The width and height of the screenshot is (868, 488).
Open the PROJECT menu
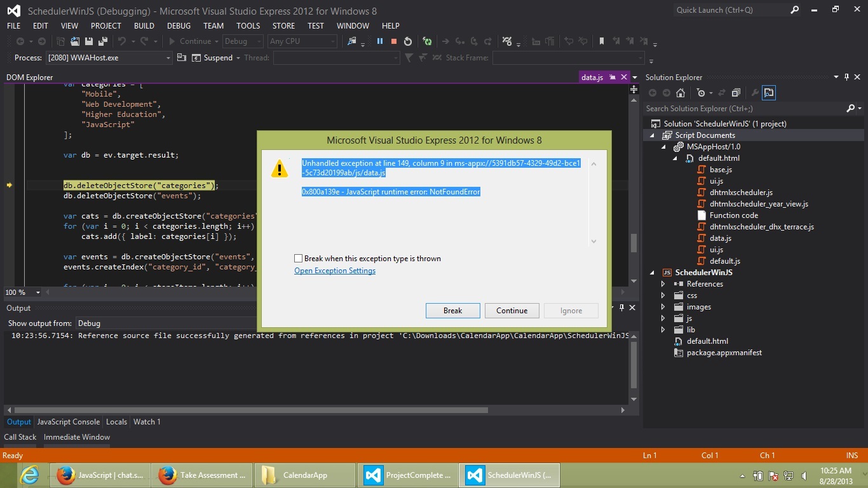click(106, 26)
